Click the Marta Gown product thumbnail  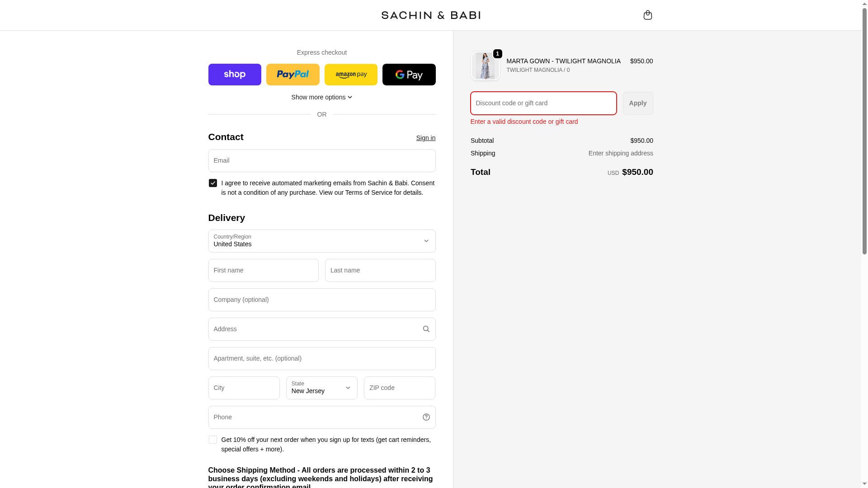[x=485, y=66]
